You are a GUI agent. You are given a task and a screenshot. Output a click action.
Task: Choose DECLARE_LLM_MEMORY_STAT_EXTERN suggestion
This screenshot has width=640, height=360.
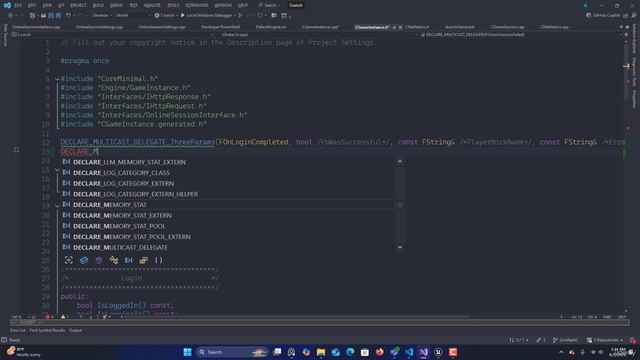coord(228,162)
